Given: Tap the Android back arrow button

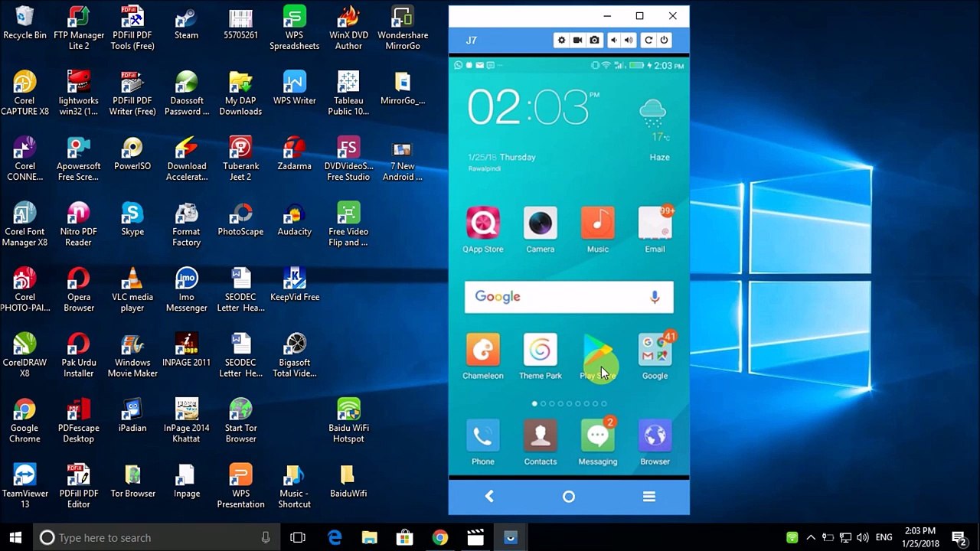Looking at the screenshot, I should pyautogui.click(x=489, y=497).
